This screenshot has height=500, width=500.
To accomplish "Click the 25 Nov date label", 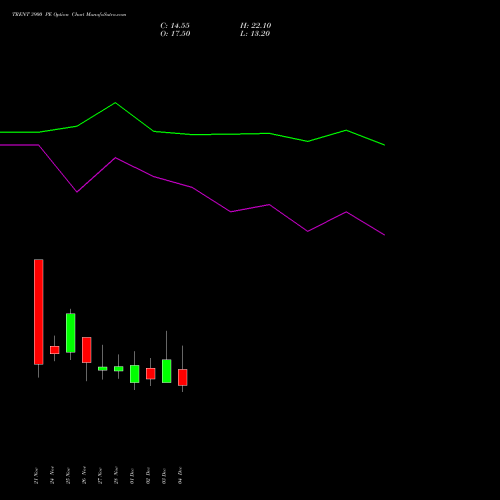I will (68, 476).
